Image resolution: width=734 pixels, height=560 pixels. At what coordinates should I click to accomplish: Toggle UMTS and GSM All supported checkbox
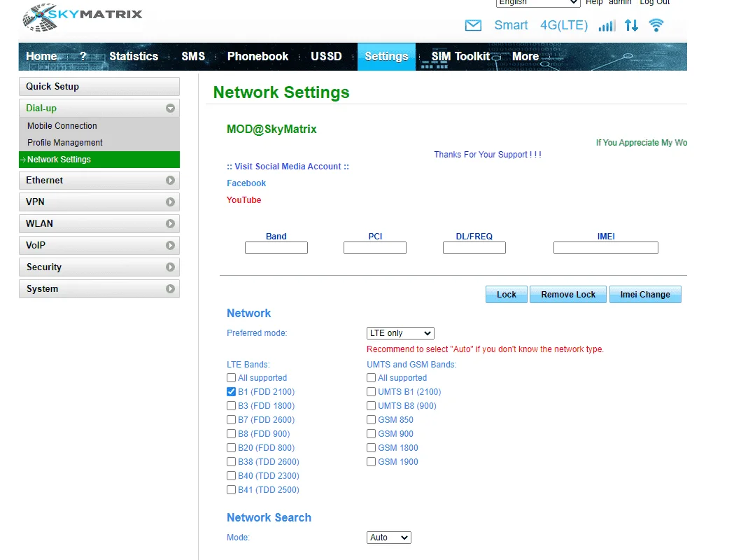(372, 378)
